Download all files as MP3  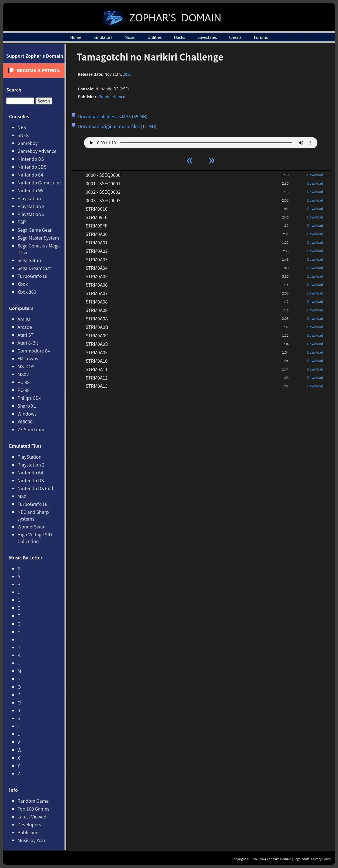[x=113, y=117]
